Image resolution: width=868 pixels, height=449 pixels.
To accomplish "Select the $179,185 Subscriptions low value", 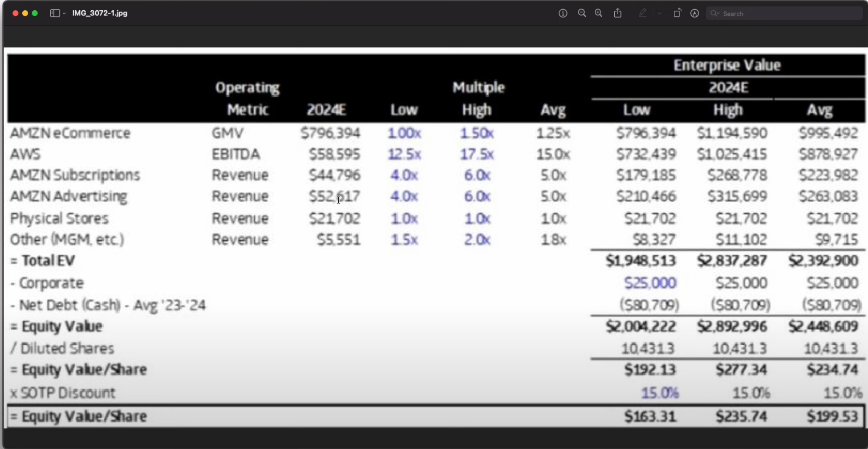I will click(x=646, y=175).
